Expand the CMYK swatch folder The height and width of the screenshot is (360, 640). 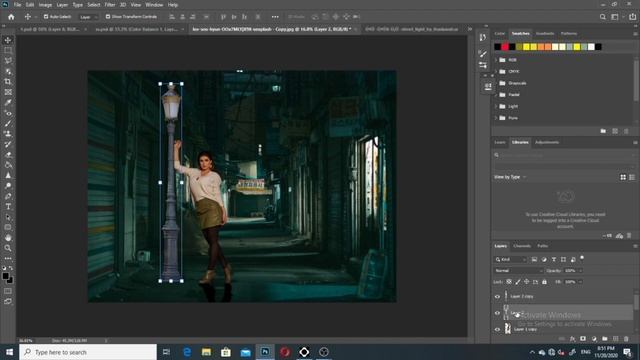click(x=496, y=71)
